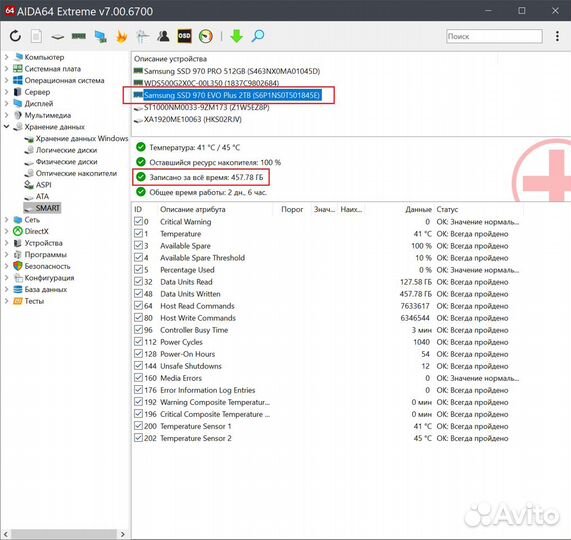Uncheck the Critical Warning attribute checkbox

pos(138,221)
